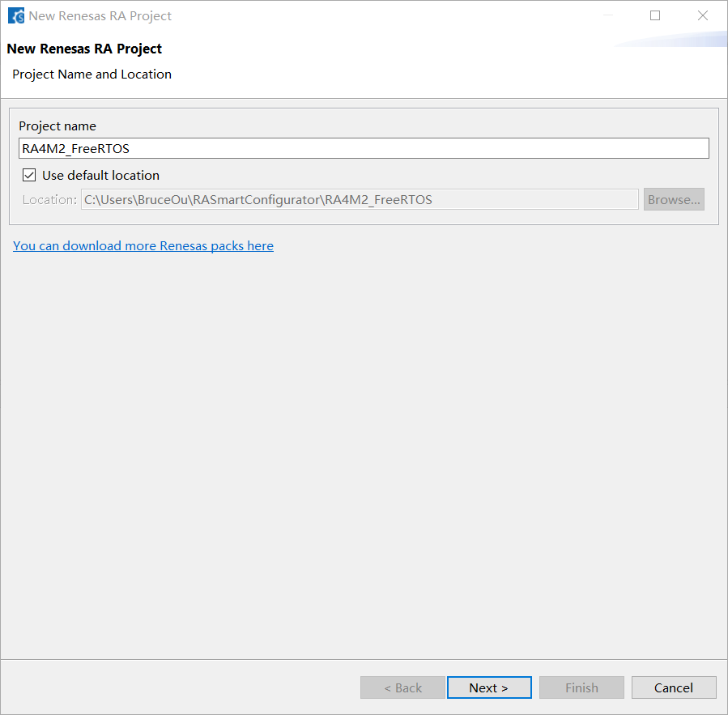Click the Location path field
Viewport: 728px width, 715px height.
(x=360, y=200)
